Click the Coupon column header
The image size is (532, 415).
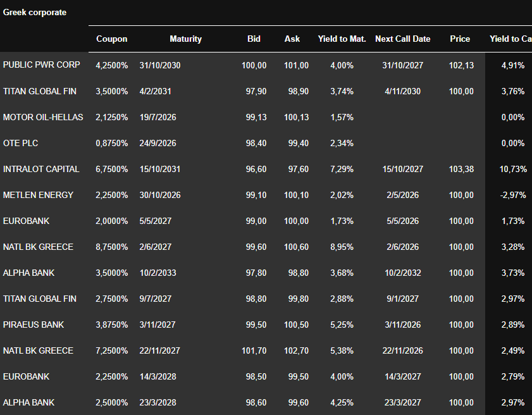111,39
